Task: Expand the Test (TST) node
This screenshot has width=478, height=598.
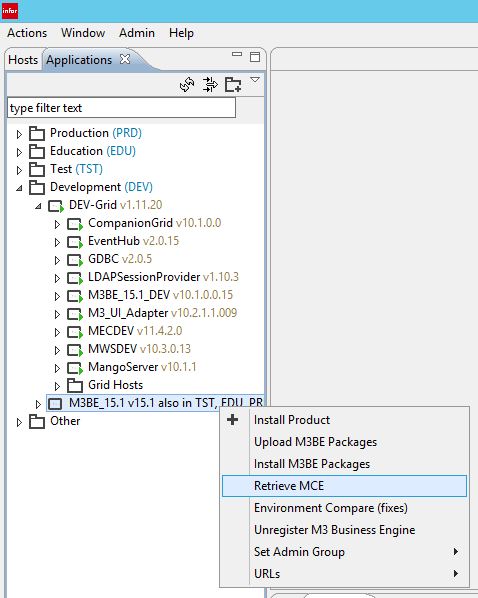Action: tap(19, 170)
